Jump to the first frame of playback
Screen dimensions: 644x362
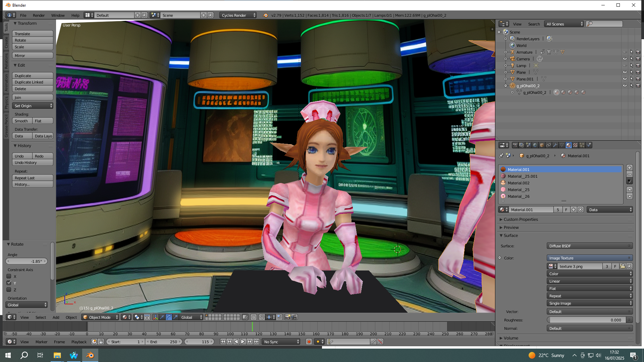[223, 342]
